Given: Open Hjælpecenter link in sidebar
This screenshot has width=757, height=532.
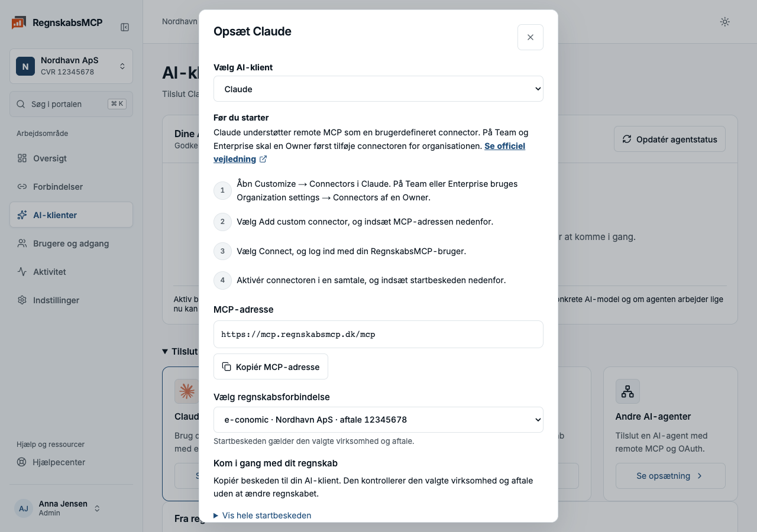Looking at the screenshot, I should click(x=71, y=462).
